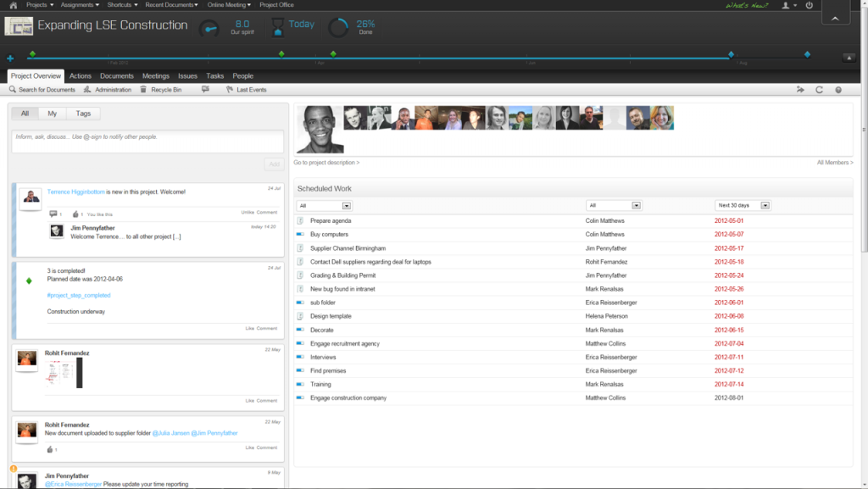Viewport: 868px width, 489px height.
Task: Open the Next 30 days dropdown
Action: [x=765, y=205]
